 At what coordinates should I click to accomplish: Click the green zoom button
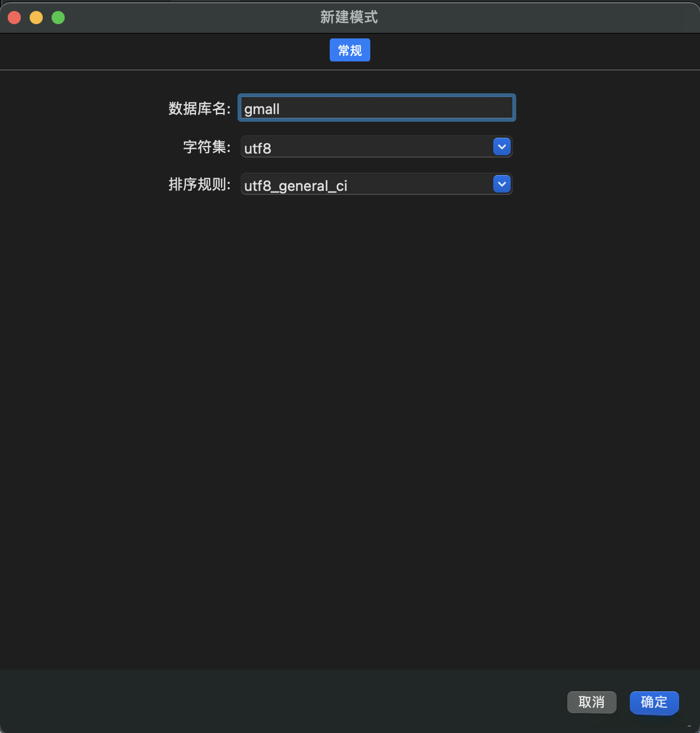pos(58,17)
